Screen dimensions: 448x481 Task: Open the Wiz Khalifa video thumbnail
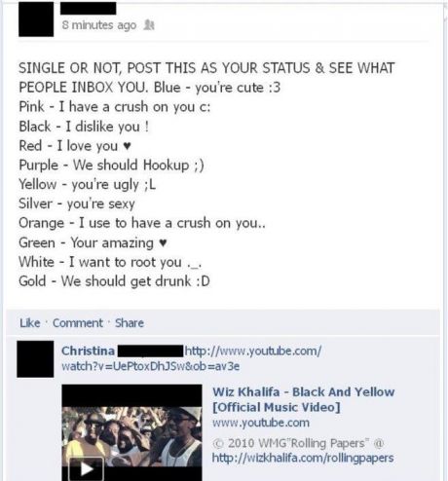[131, 432]
